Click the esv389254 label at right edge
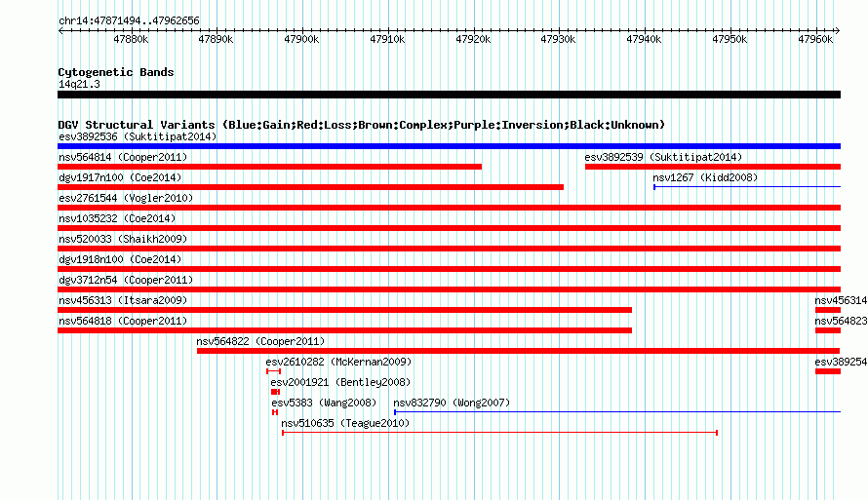 (x=841, y=362)
